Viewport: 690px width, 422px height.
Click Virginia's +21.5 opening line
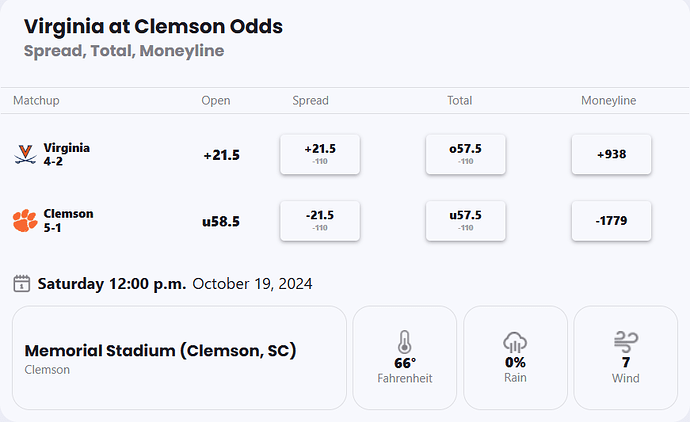(221, 155)
